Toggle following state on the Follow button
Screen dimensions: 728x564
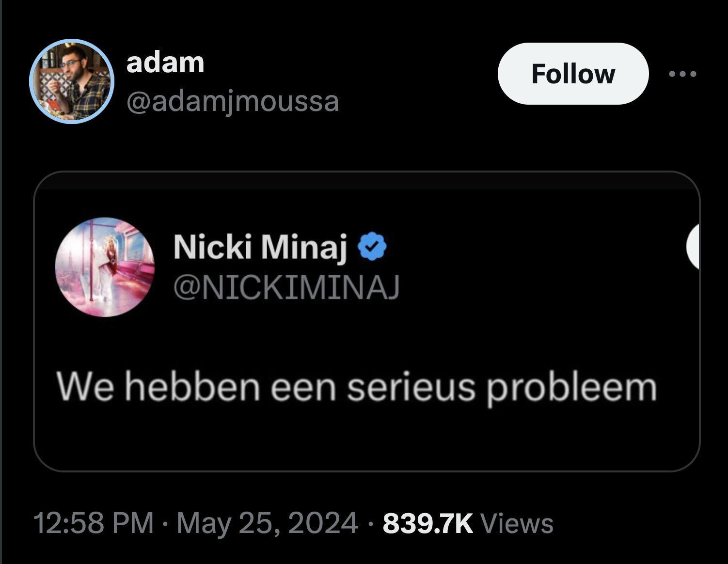pos(573,74)
